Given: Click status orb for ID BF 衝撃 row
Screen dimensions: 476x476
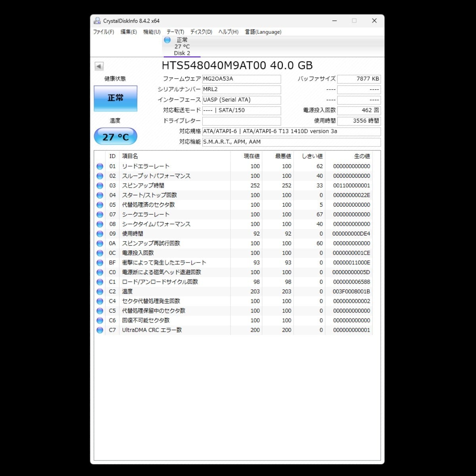Looking at the screenshot, I should tap(100, 263).
